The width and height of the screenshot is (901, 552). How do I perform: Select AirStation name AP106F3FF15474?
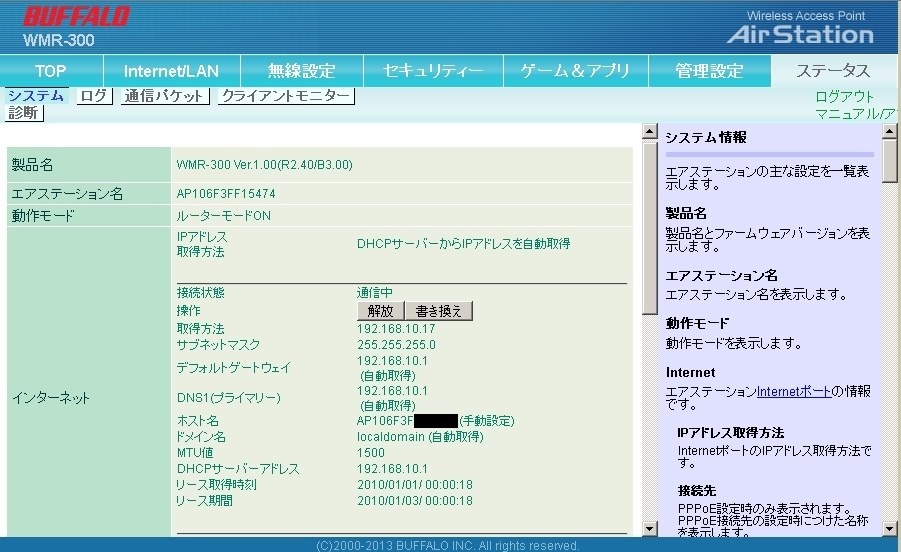click(226, 194)
